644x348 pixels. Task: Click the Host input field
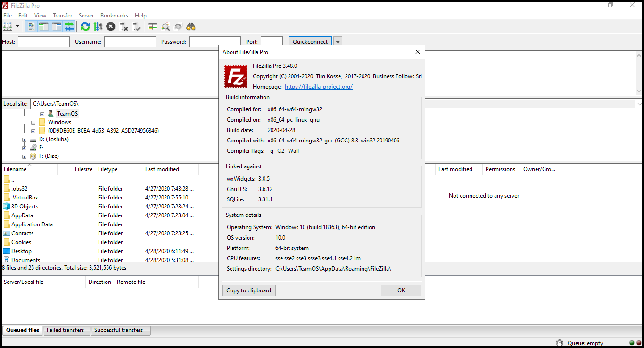pos(44,42)
